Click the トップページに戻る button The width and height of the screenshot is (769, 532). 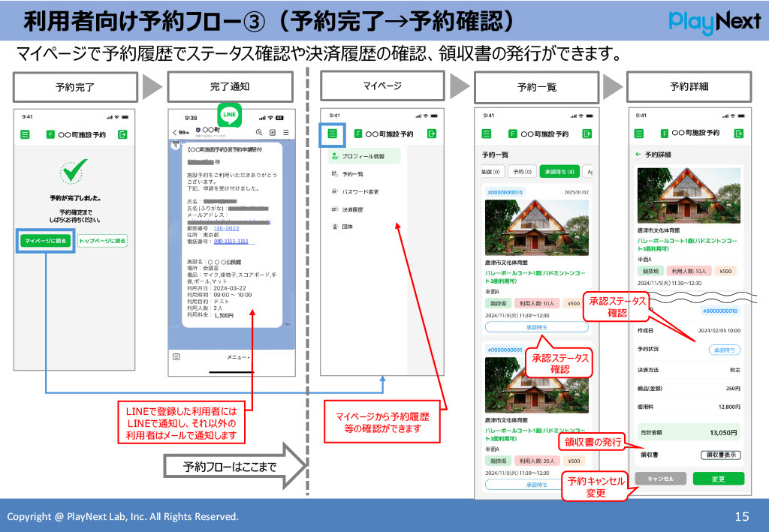[x=103, y=240]
